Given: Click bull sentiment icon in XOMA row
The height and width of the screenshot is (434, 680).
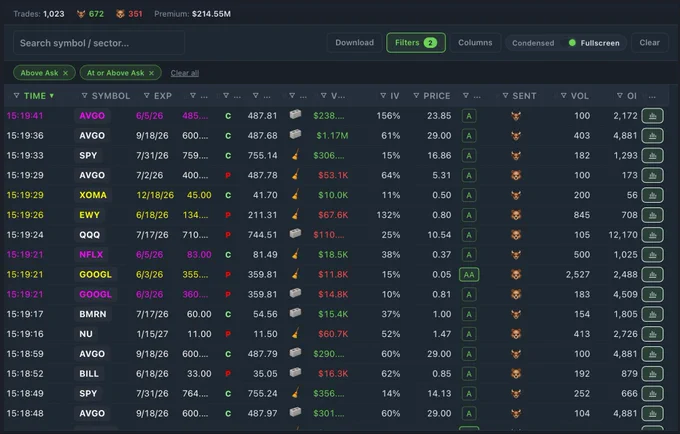Looking at the screenshot, I should 516,195.
